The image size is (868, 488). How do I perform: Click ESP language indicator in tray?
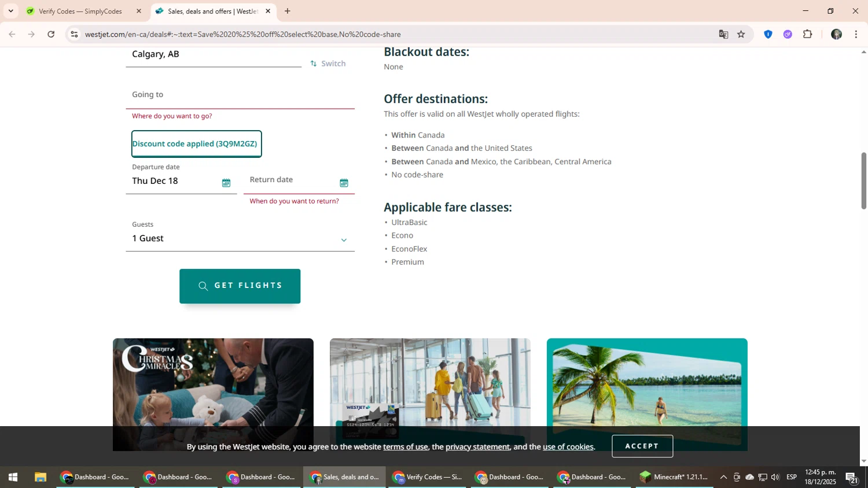[x=792, y=477]
